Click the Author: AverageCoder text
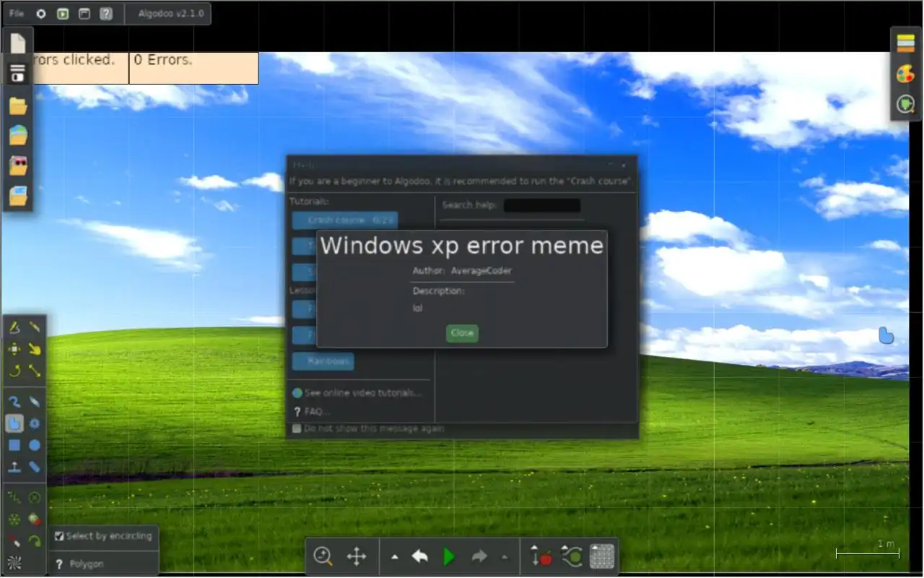 462,271
